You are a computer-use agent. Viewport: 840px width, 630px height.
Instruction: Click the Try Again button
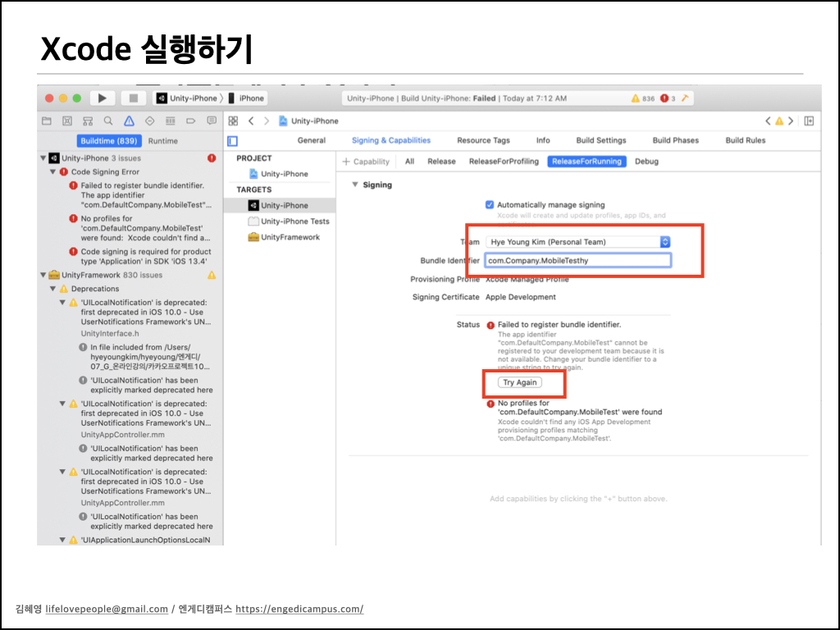[x=519, y=382]
